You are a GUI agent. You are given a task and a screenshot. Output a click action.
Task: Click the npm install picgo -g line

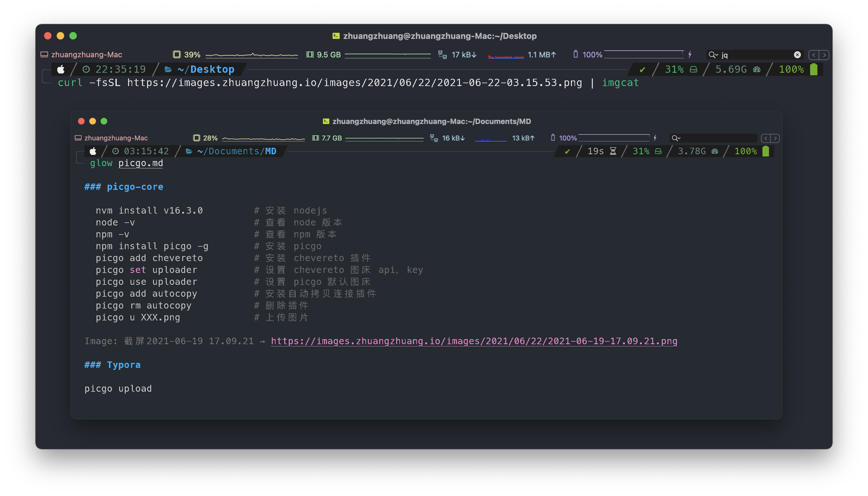(152, 246)
